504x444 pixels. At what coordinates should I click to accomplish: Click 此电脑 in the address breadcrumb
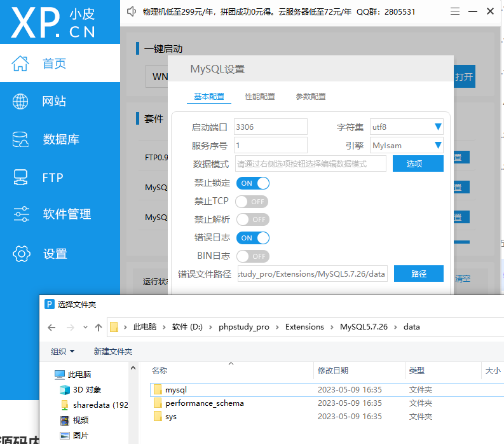145,327
